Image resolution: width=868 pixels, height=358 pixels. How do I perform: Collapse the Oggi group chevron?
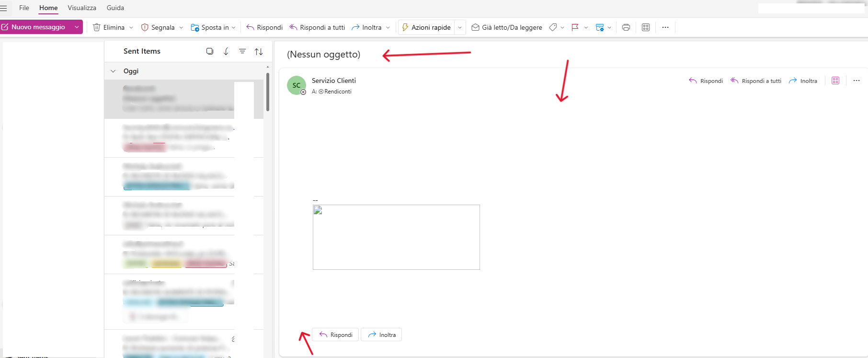point(113,71)
